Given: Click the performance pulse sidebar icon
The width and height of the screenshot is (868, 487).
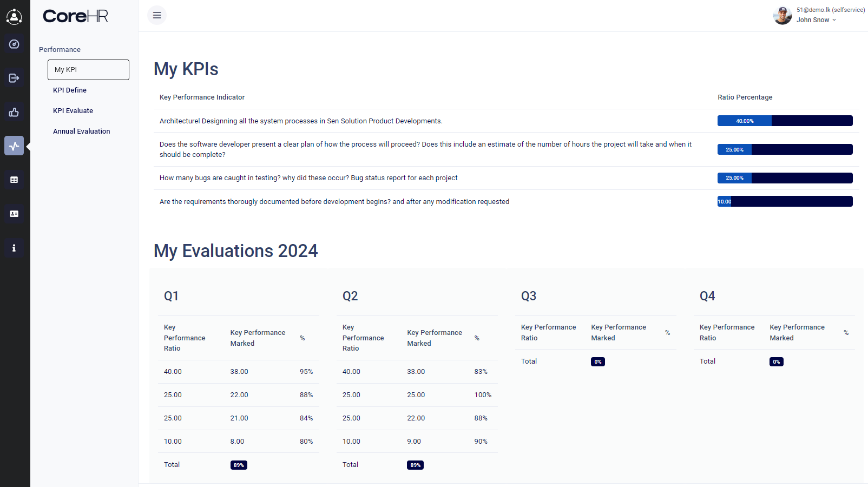Looking at the screenshot, I should (14, 146).
